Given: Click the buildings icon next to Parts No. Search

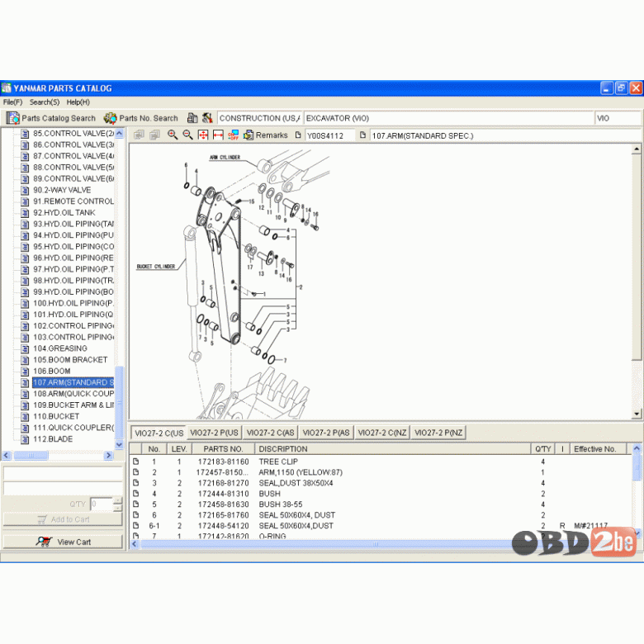Looking at the screenshot, I should (x=192, y=118).
